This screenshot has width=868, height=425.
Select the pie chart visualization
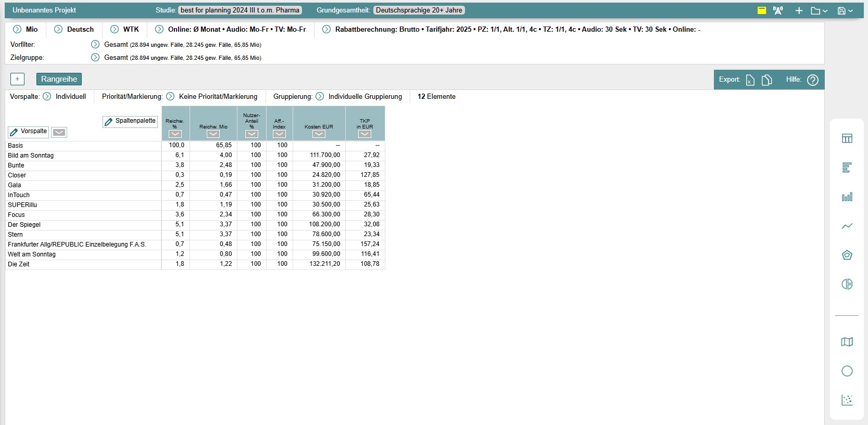click(x=847, y=284)
